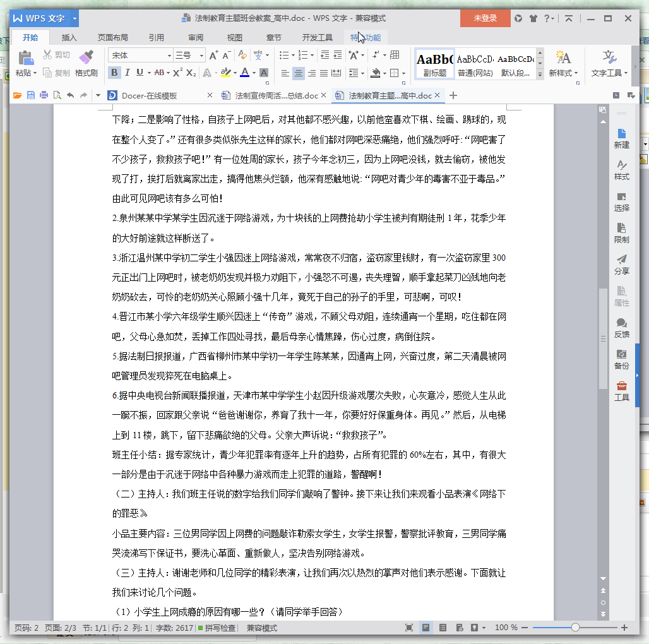Switch to the 审阅 ribbon tab
The width and height of the screenshot is (649, 644).
196,38
